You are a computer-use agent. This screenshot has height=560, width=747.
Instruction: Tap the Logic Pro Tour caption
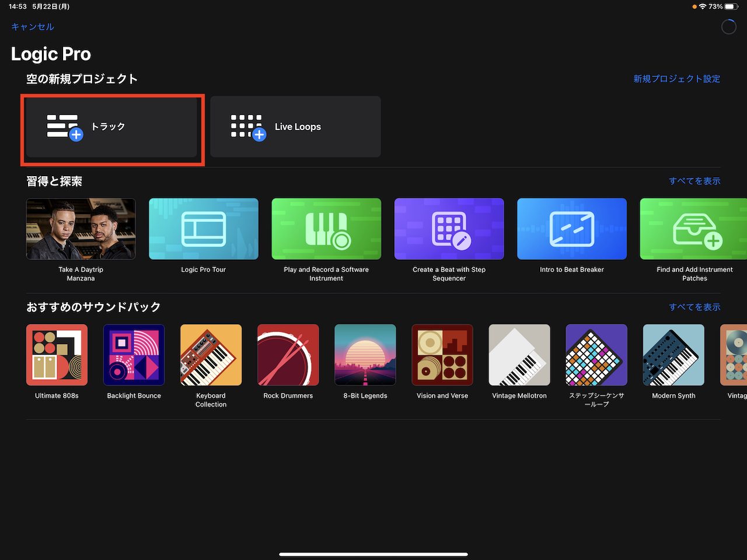(x=203, y=269)
